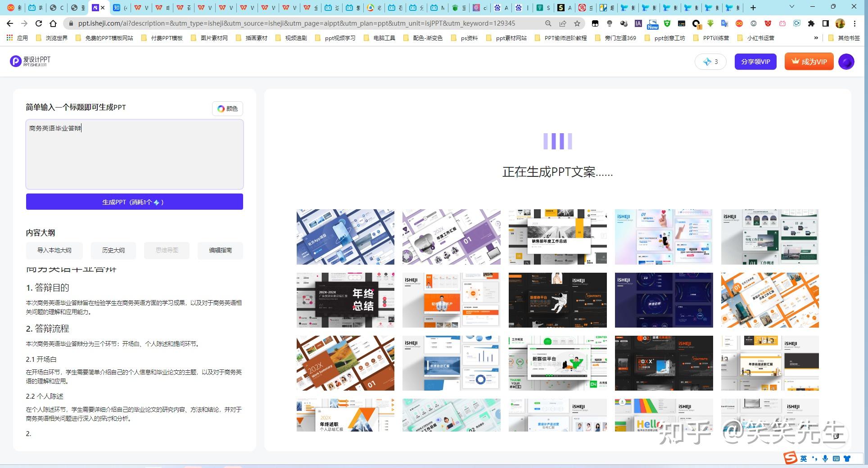This screenshot has height=468, width=868.
Task: Select the 年终总结 dark template thumbnail
Action: pyautogui.click(x=345, y=300)
